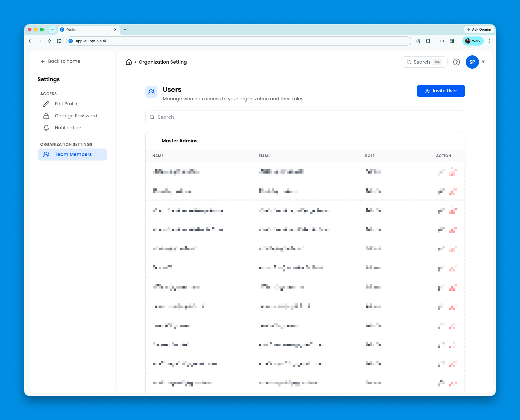
Task: Click the reload page icon
Action: [50, 41]
